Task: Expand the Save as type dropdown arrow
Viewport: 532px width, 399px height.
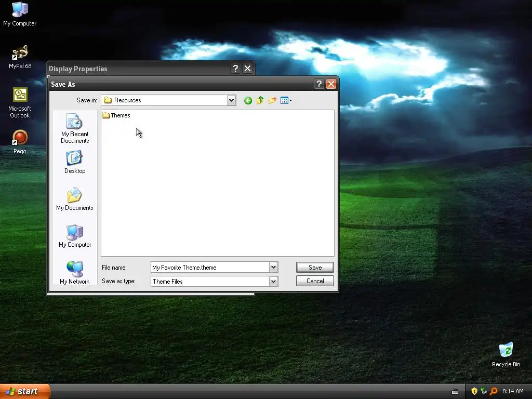Action: tap(273, 281)
